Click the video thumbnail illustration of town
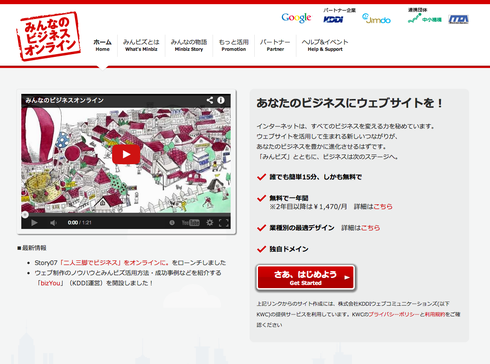Screen dimensions: 490x364 tap(126, 160)
